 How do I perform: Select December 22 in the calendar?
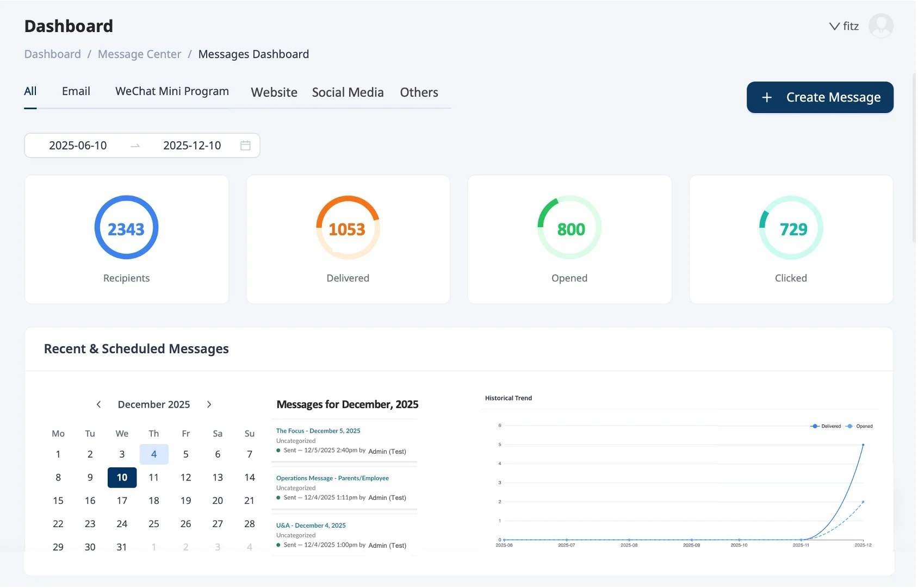pyautogui.click(x=58, y=524)
